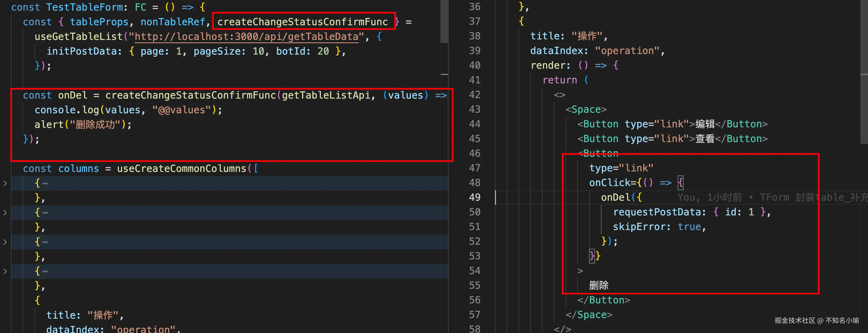Click createChangeStatusConfirmFunc in the destructuring statement
The width and height of the screenshot is (868, 333).
[x=302, y=22]
